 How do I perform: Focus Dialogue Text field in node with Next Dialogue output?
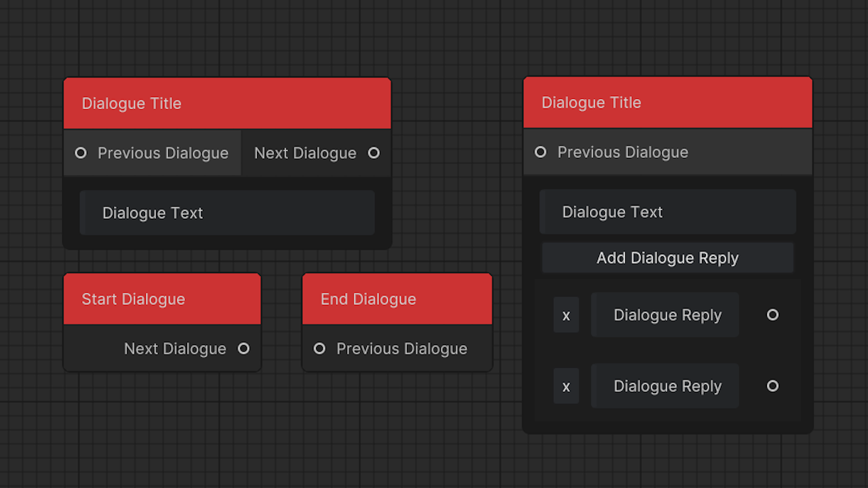pos(227,213)
